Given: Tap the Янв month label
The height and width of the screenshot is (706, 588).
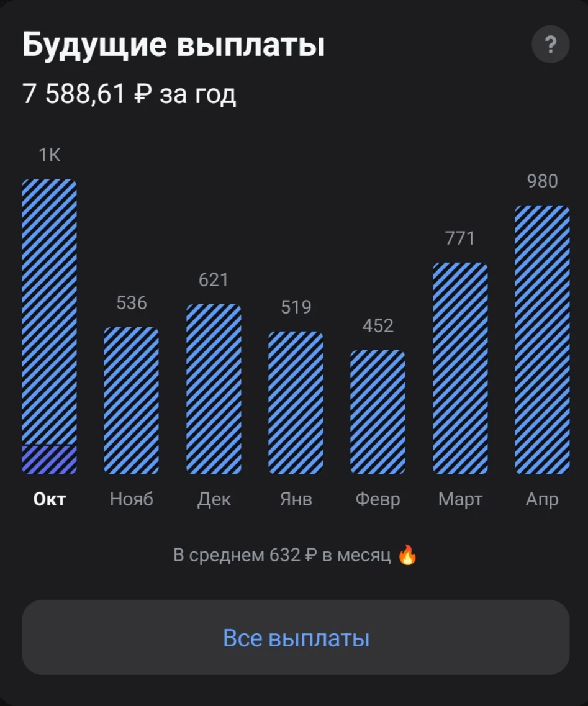Looking at the screenshot, I should (x=296, y=499).
